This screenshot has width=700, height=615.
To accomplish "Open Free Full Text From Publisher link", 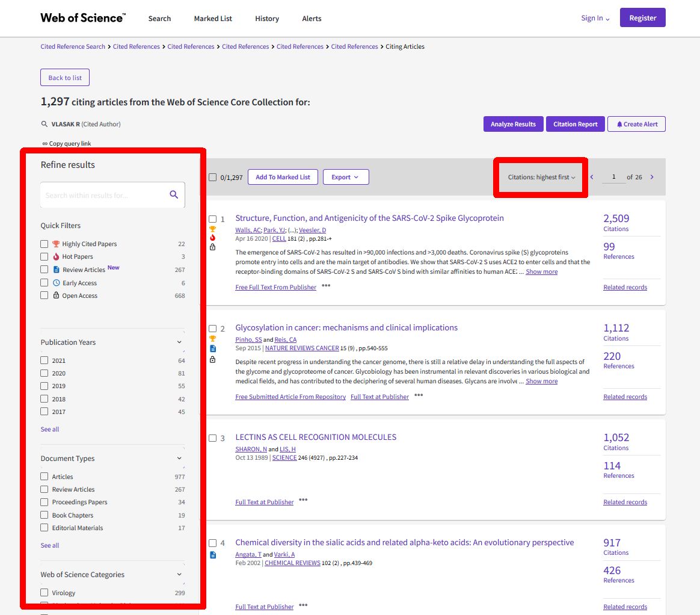I will pyautogui.click(x=275, y=287).
